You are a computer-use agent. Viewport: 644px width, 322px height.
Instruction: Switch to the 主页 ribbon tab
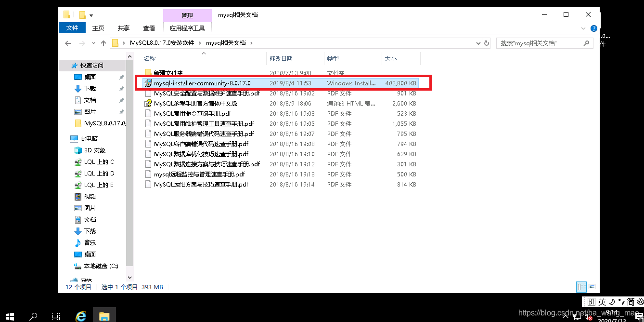(x=98, y=28)
